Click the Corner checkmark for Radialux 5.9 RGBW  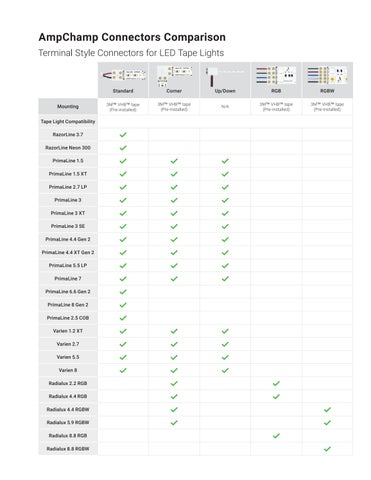[174, 423]
